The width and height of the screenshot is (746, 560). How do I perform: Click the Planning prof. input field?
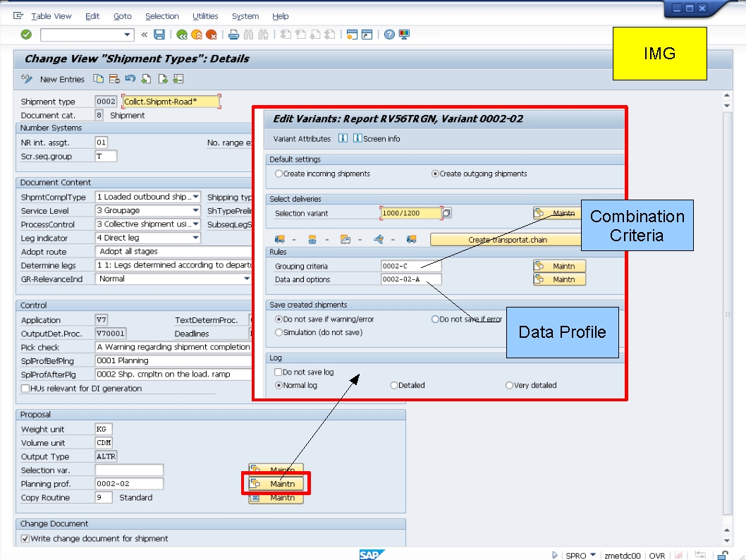pos(127,483)
